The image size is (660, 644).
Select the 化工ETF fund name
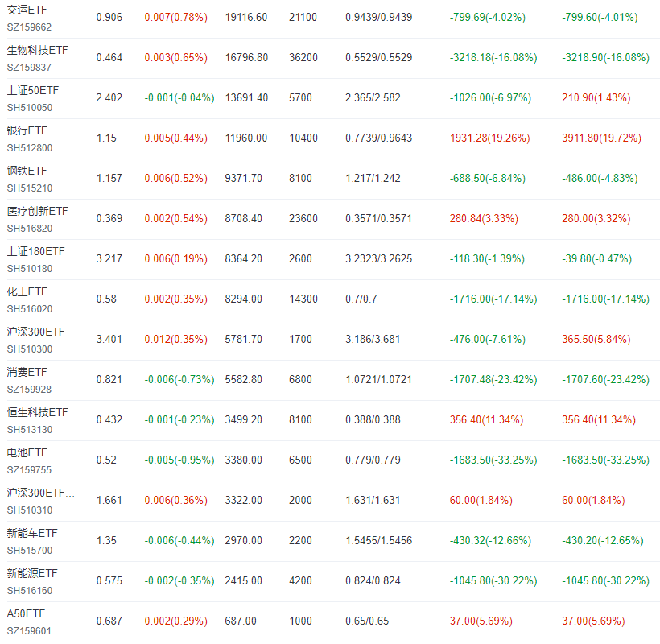pyautogui.click(x=27, y=291)
